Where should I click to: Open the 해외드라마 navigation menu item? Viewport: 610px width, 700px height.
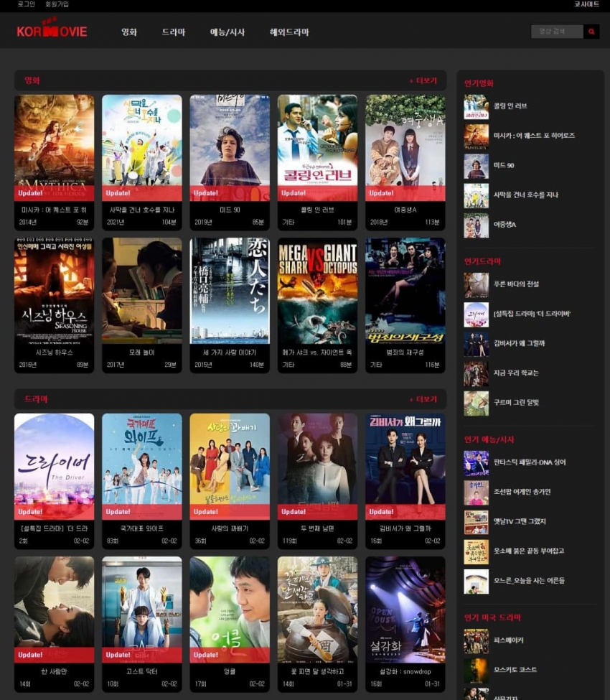coord(289,32)
